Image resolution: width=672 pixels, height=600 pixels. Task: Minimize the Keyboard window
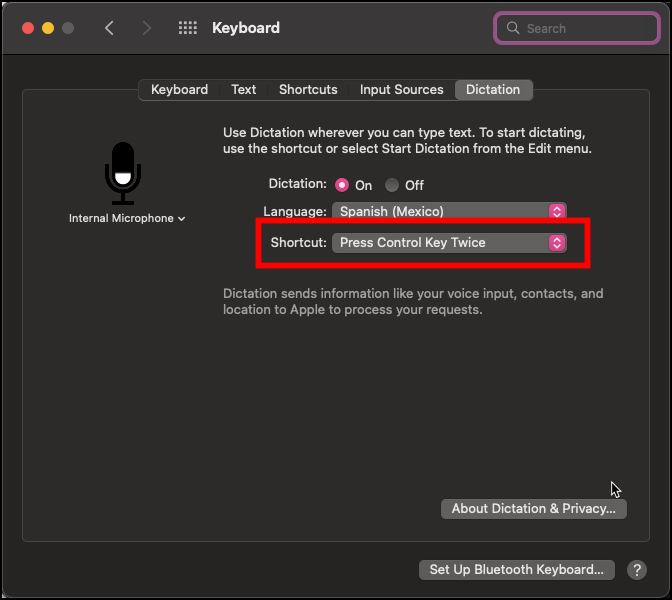[x=46, y=28]
